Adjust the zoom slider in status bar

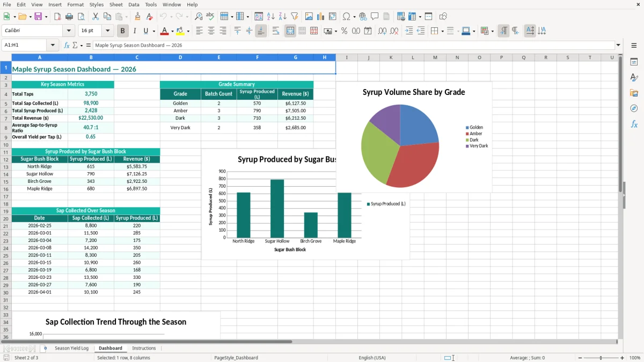[601, 358]
